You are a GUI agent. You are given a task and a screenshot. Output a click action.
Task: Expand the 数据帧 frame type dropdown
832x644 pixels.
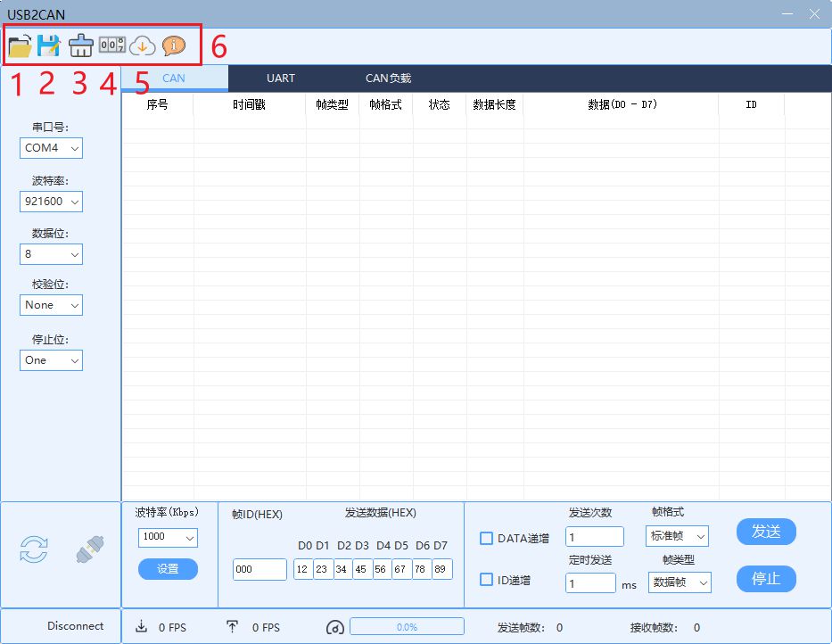[x=680, y=582]
